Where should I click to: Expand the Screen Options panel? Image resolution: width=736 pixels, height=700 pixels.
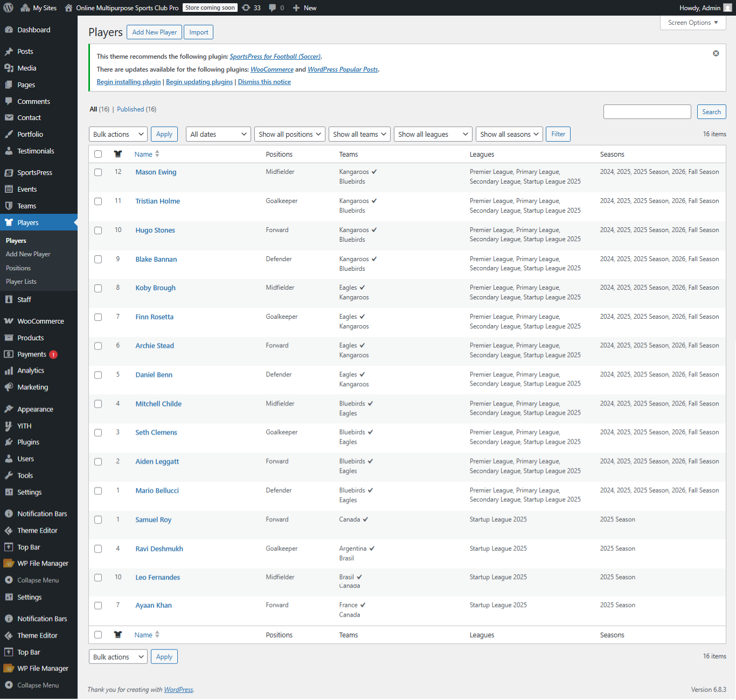[692, 23]
